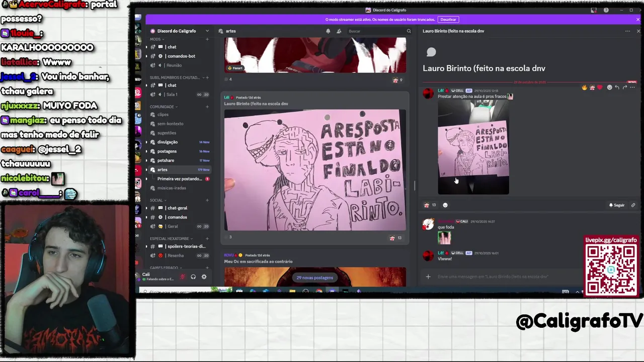Screen dimensions: 644x362
Task: Join the Geral voice channel
Action: (180, 226)
